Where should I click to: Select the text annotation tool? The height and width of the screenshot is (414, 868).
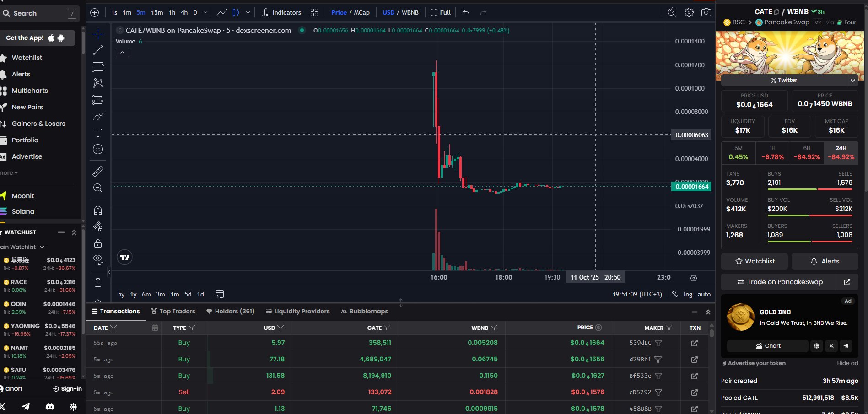click(x=98, y=133)
